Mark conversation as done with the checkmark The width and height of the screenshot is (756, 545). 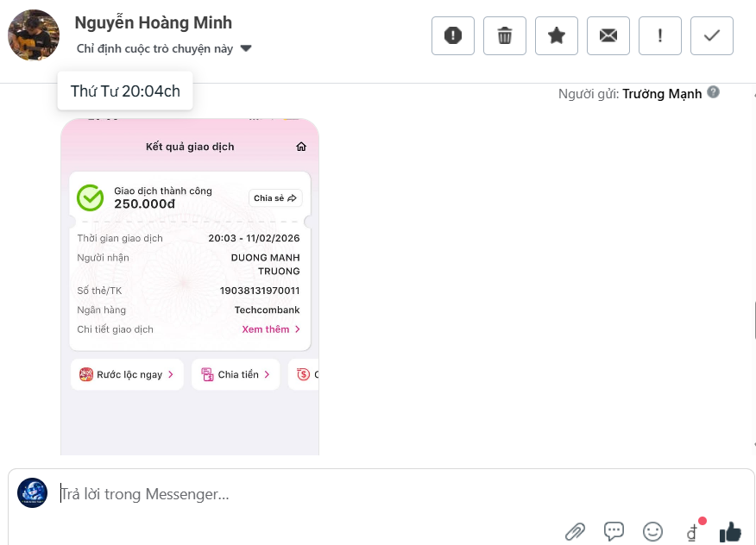coord(711,35)
